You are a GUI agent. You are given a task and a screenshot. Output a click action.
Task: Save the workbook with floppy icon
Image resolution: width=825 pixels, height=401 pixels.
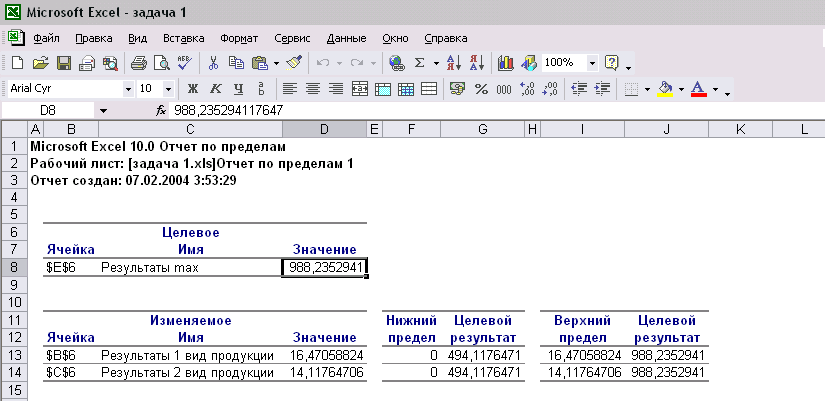[64, 64]
